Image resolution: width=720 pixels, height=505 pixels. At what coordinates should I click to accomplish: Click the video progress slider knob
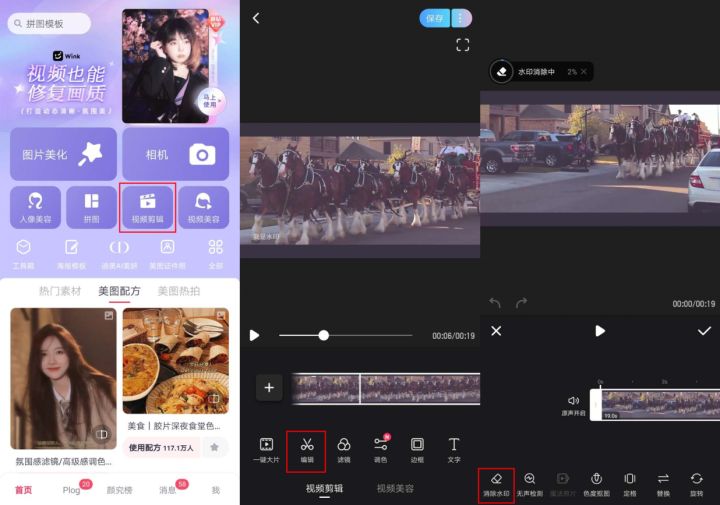pos(324,335)
